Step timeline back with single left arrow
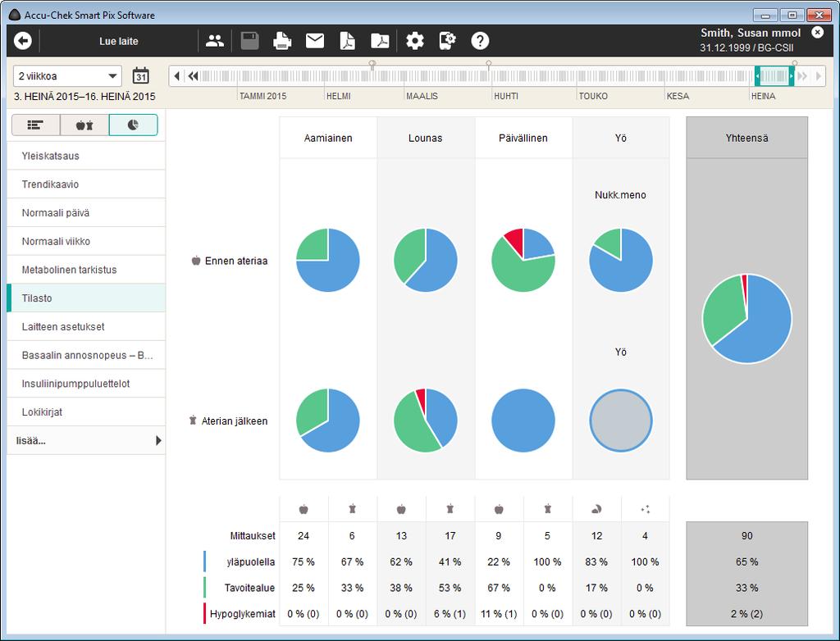840x641 pixels. coord(177,76)
